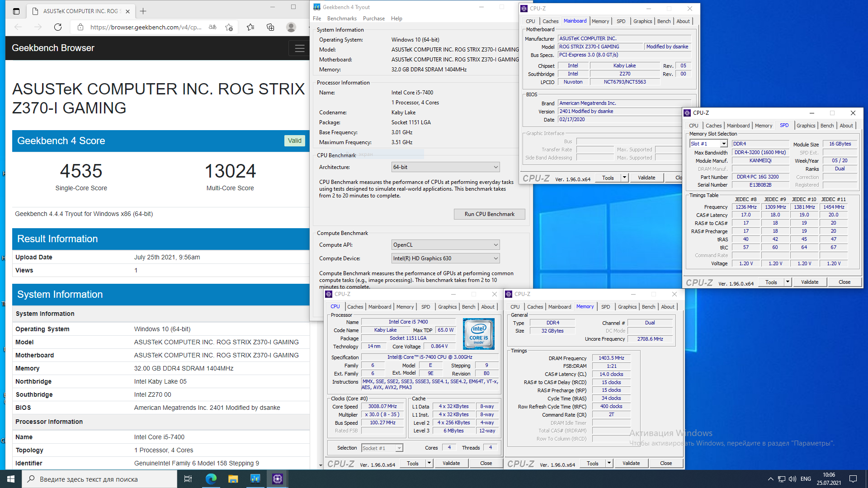Image resolution: width=868 pixels, height=488 pixels.
Task: Click Tools button in the CPU tab CPU-Z window
Action: tap(413, 463)
